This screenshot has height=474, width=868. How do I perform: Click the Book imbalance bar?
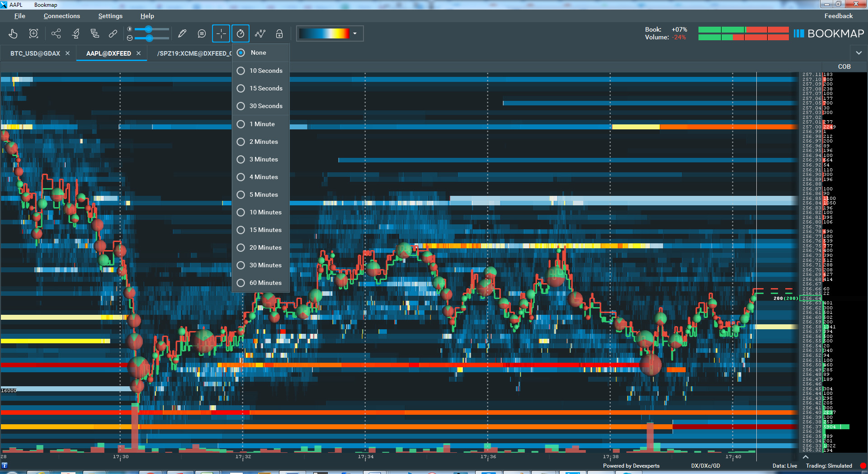tap(744, 30)
